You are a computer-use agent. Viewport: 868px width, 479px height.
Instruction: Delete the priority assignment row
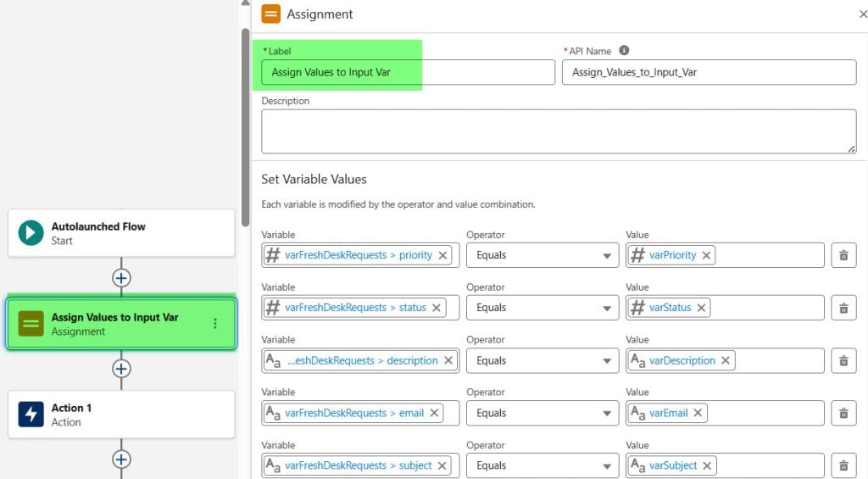tap(843, 255)
